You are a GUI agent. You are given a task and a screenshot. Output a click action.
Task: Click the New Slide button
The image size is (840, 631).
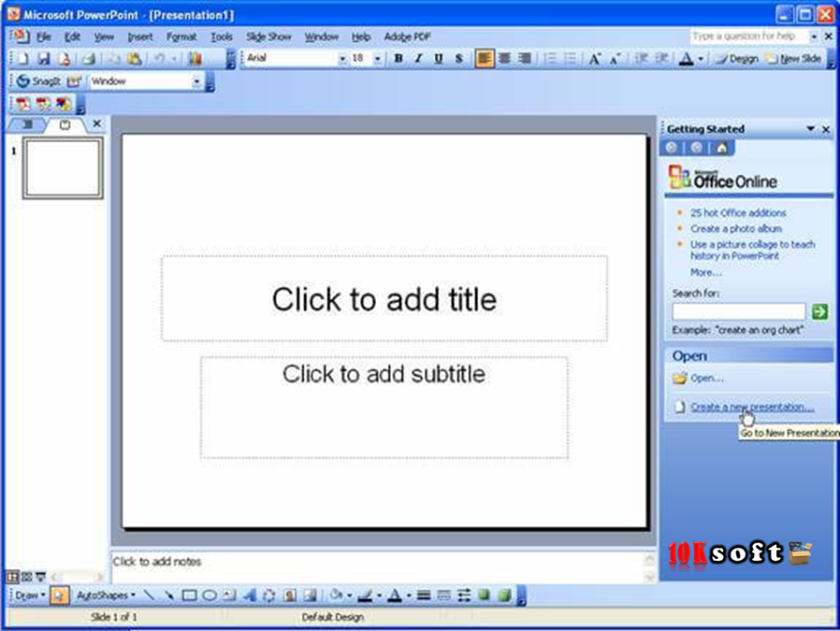pyautogui.click(x=794, y=58)
